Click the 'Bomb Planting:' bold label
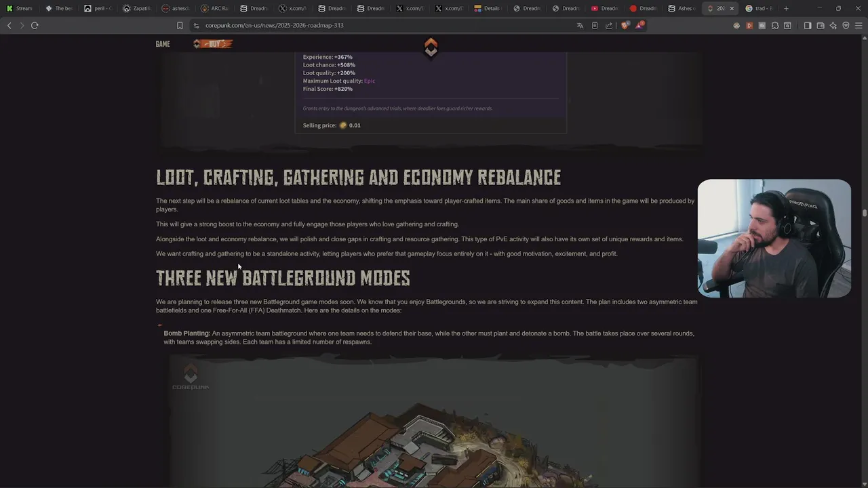 pos(187,333)
